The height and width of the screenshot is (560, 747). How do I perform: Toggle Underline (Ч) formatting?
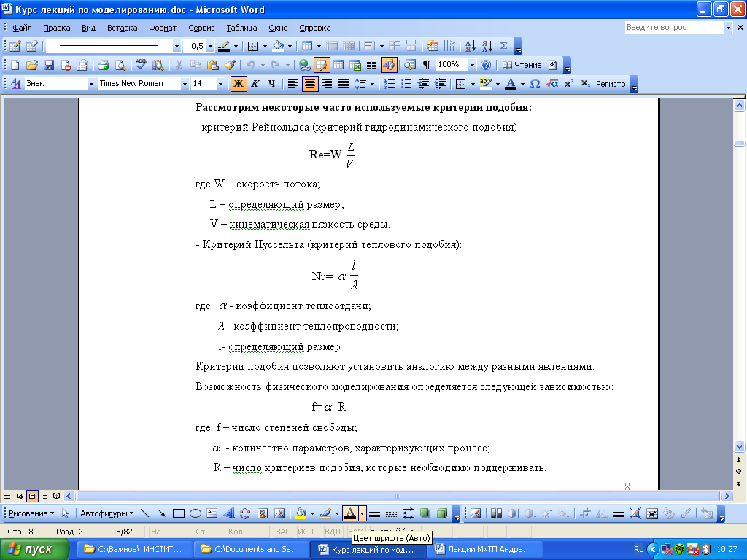pos(272,84)
